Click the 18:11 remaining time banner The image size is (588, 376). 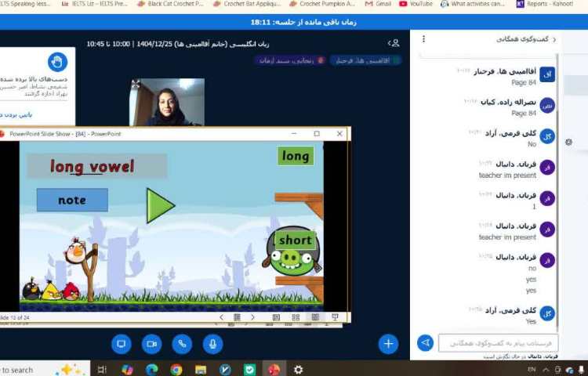(x=303, y=22)
